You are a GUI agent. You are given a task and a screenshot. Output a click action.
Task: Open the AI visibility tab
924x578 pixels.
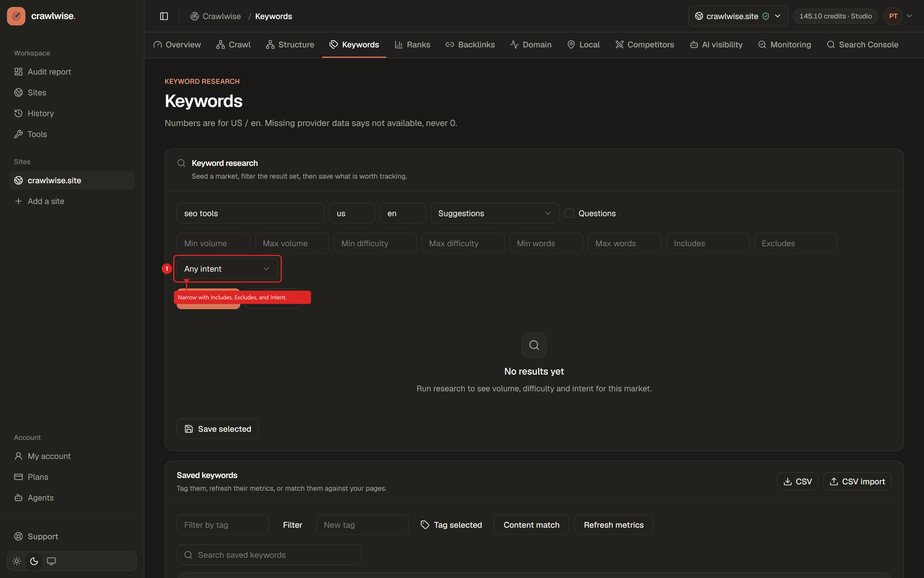tap(716, 45)
